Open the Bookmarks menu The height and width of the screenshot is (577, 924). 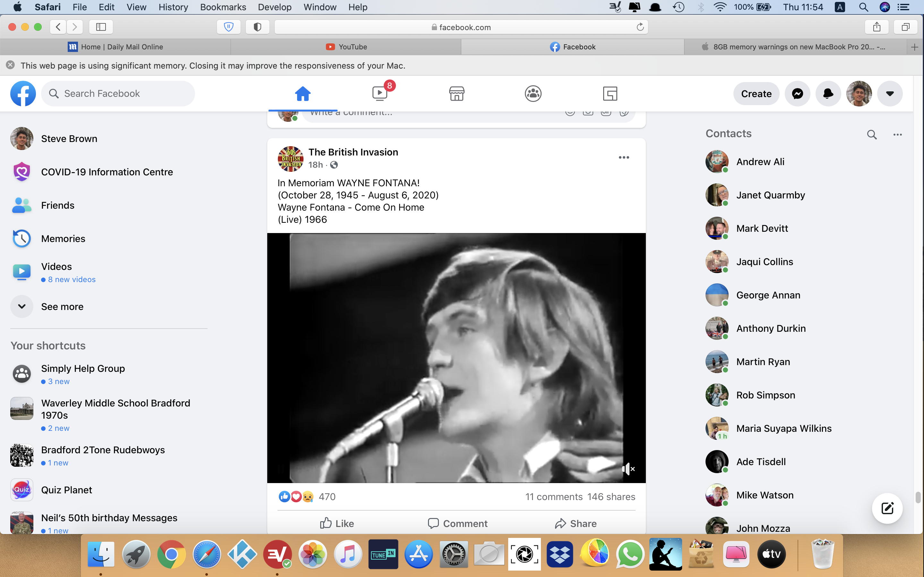coord(223,7)
